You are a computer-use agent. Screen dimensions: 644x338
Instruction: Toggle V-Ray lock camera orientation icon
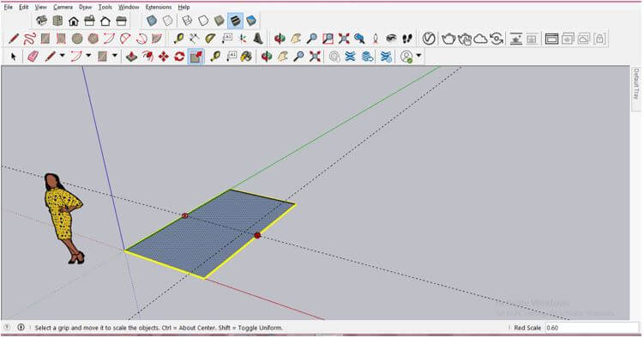[599, 39]
